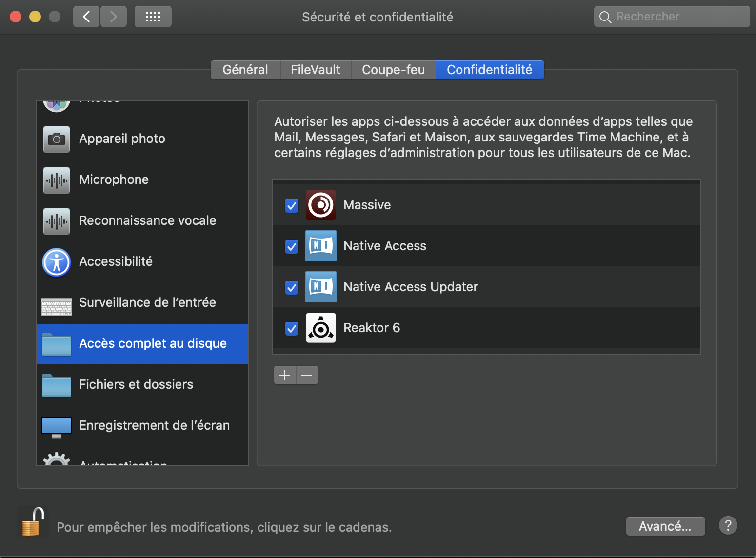Switch to the Général tab

coord(245,70)
